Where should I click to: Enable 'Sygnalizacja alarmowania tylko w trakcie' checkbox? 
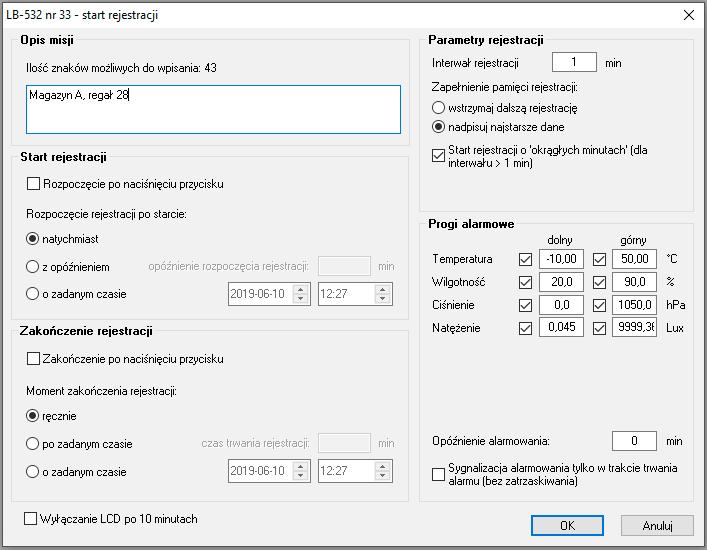tap(438, 474)
